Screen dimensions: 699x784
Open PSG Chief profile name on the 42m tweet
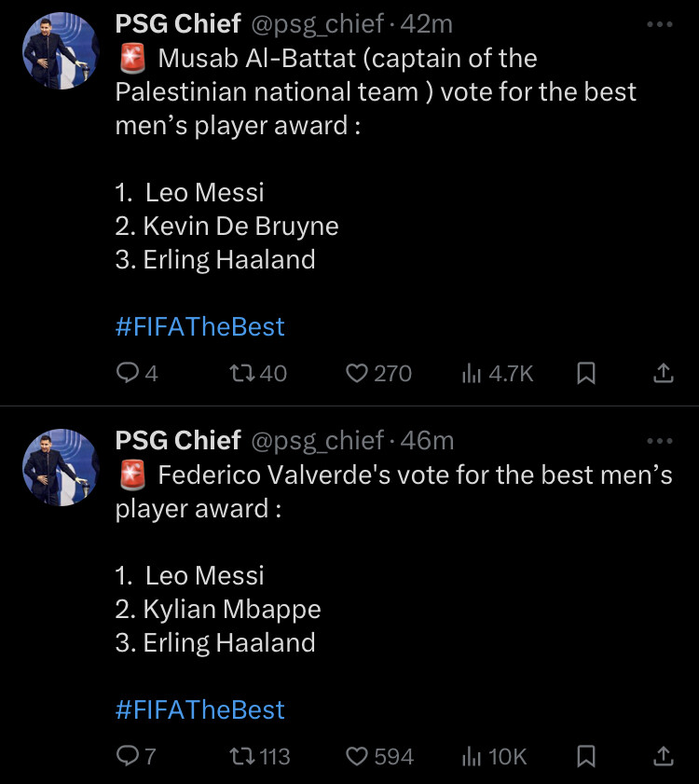pos(178,22)
